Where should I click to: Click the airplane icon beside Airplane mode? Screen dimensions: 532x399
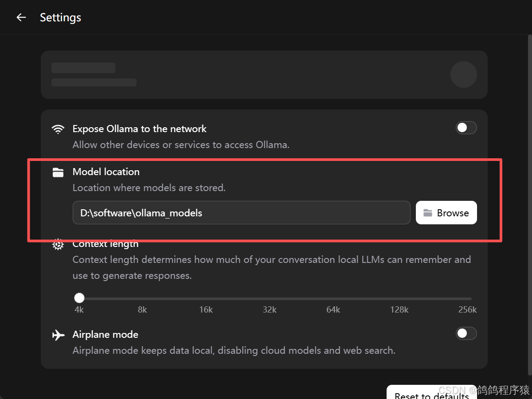pos(58,335)
